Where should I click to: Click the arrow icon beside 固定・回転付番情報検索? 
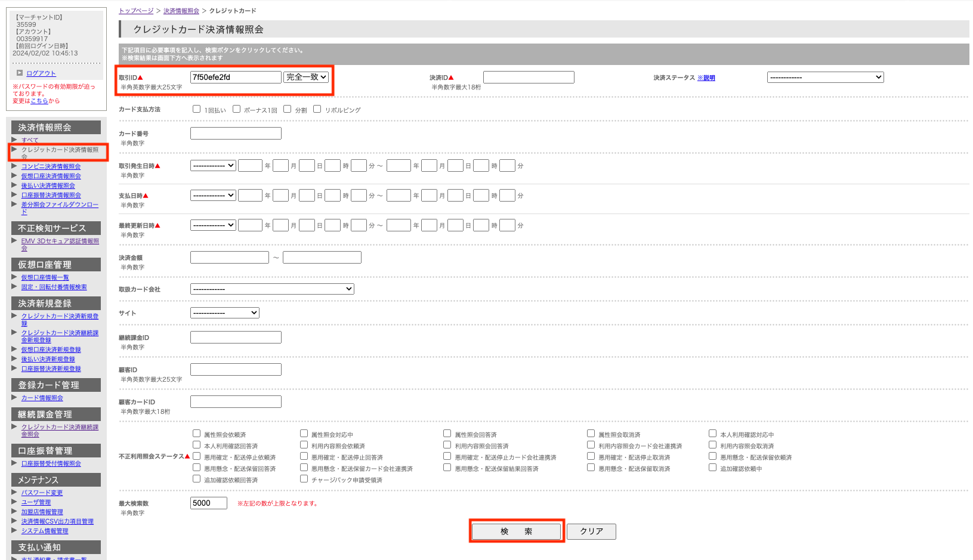14,286
